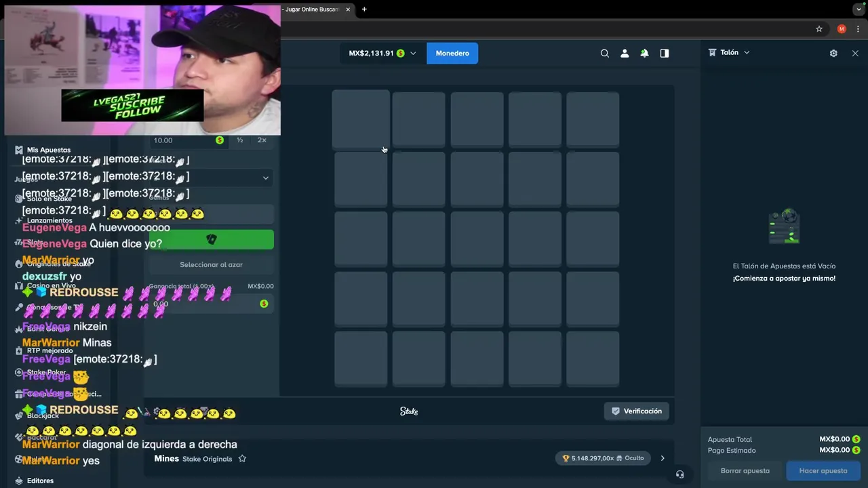Reveal the top-left mines tile
This screenshot has height=488, width=868.
coord(361,119)
